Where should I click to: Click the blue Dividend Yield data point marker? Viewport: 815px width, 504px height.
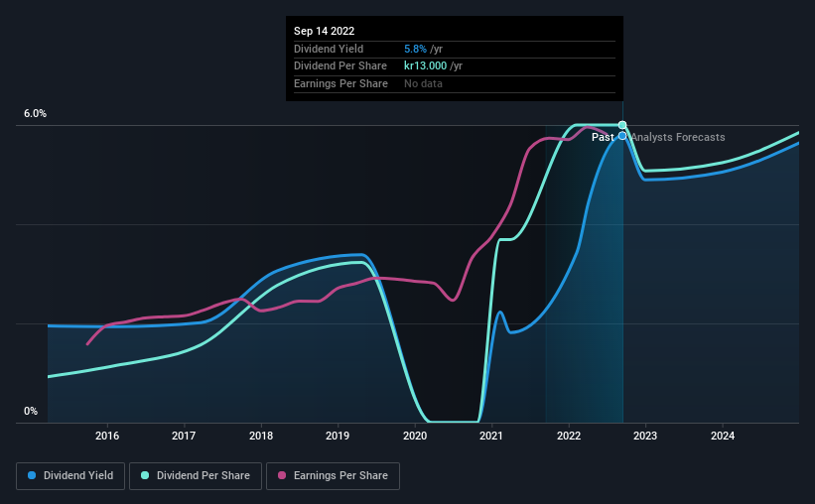click(622, 136)
